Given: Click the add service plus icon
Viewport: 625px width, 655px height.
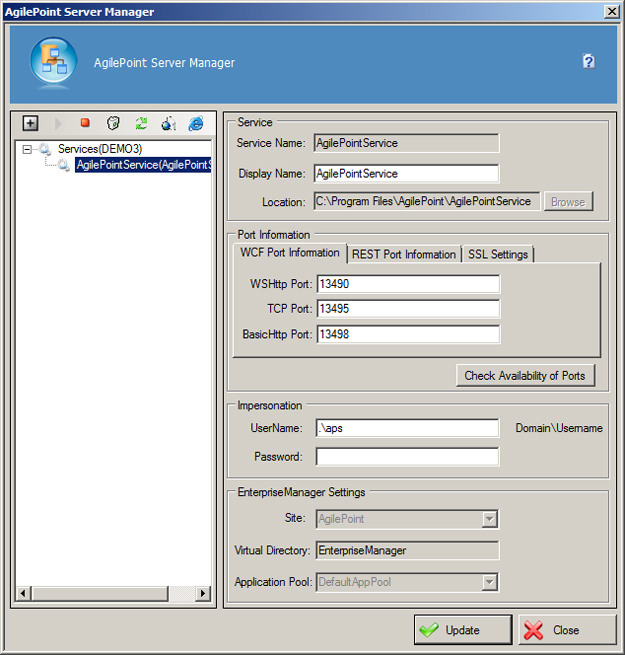Looking at the screenshot, I should pyautogui.click(x=31, y=123).
